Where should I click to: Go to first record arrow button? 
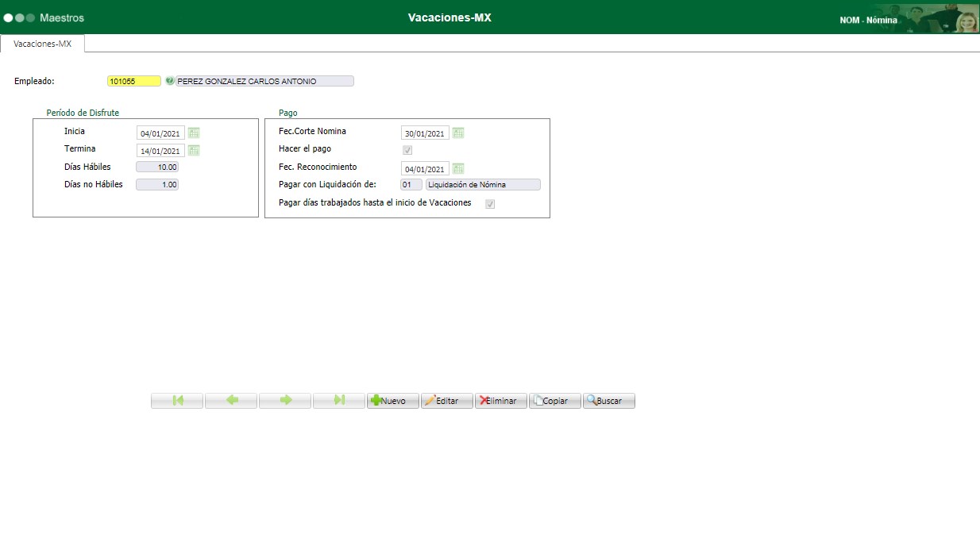177,401
